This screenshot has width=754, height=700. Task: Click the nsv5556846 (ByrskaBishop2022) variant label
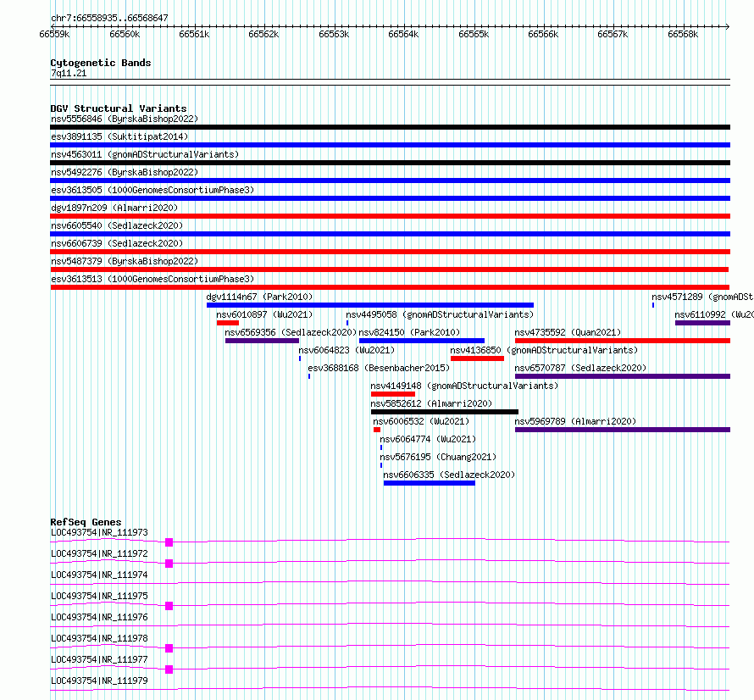point(125,119)
